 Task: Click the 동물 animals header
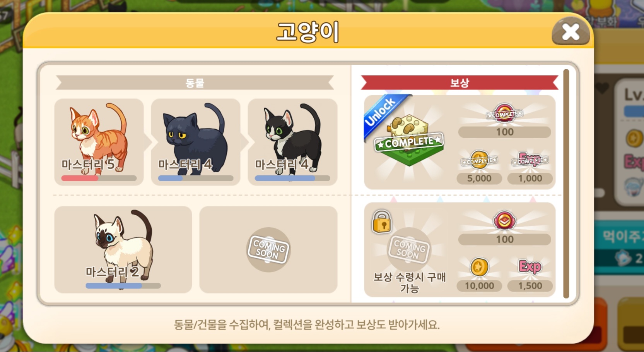click(x=195, y=82)
